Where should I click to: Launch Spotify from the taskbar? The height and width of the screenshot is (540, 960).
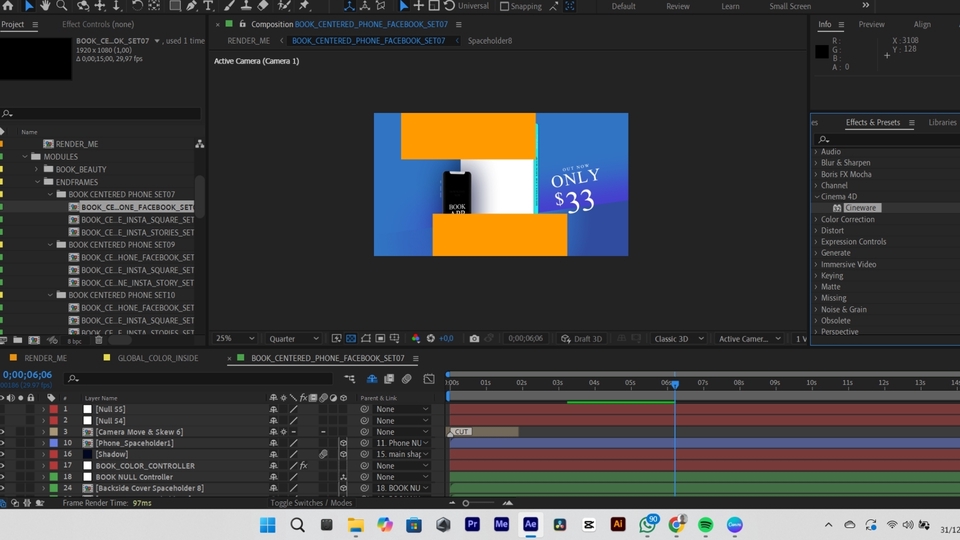(x=705, y=525)
